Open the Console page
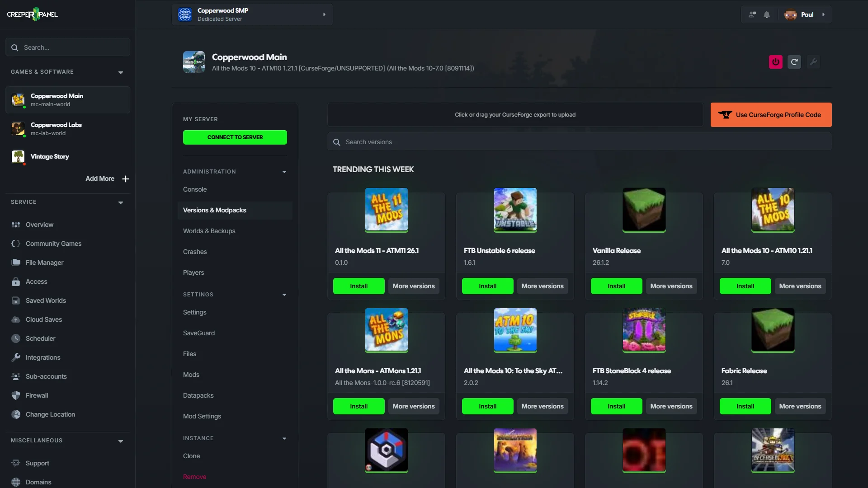Image resolution: width=868 pixels, height=488 pixels. [195, 189]
